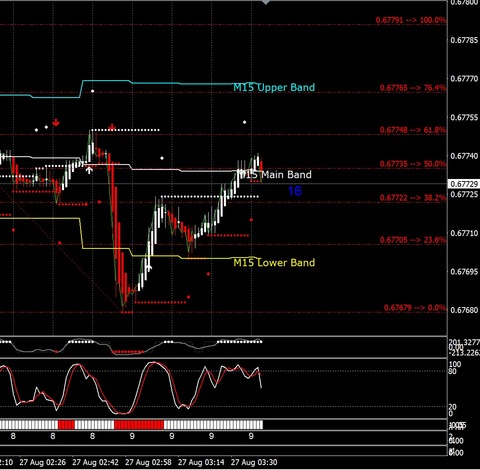Click the 27 Aug 03:14 time label
Image resolution: width=480 pixels, height=470 pixels.
(201, 462)
